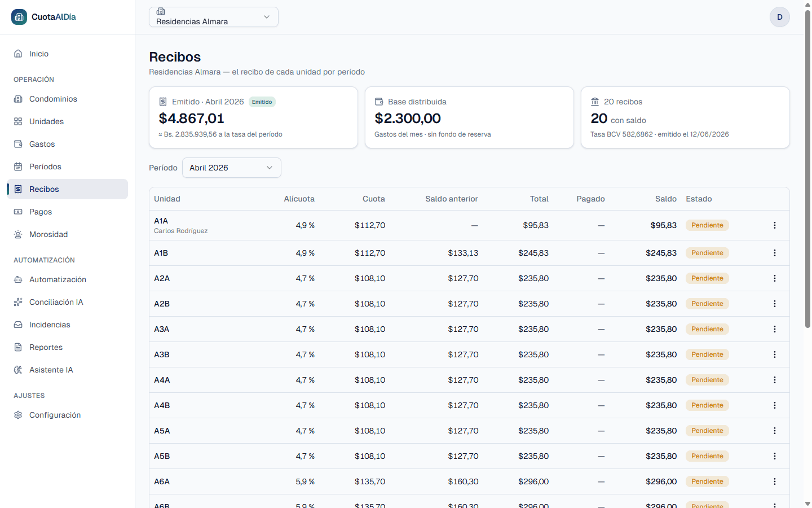
Task: Open Inicio via the home icon
Action: click(x=18, y=54)
